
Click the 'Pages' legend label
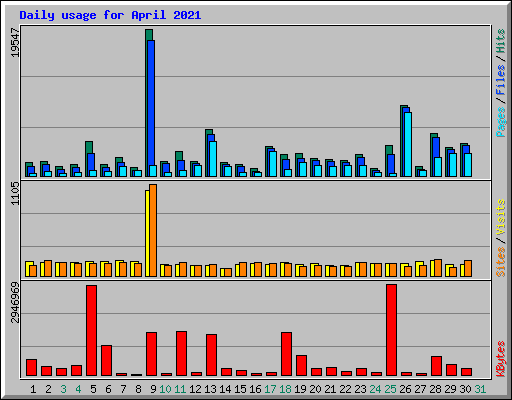coord(501,122)
